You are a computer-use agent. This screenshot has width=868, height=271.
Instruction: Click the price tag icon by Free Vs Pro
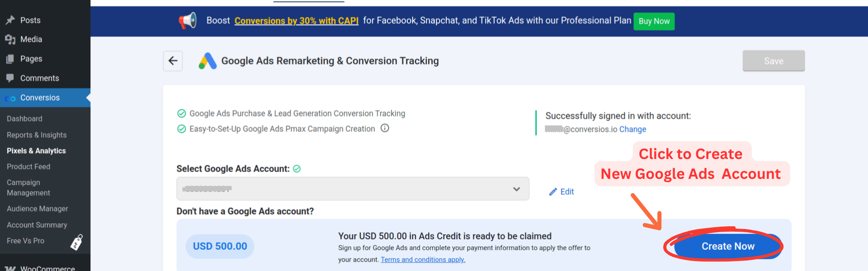click(77, 242)
